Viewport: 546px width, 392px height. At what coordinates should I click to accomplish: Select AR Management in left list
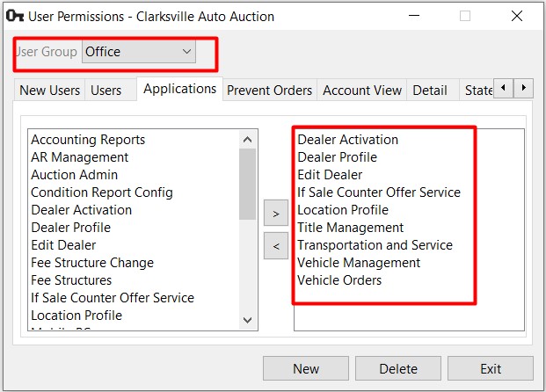click(79, 157)
